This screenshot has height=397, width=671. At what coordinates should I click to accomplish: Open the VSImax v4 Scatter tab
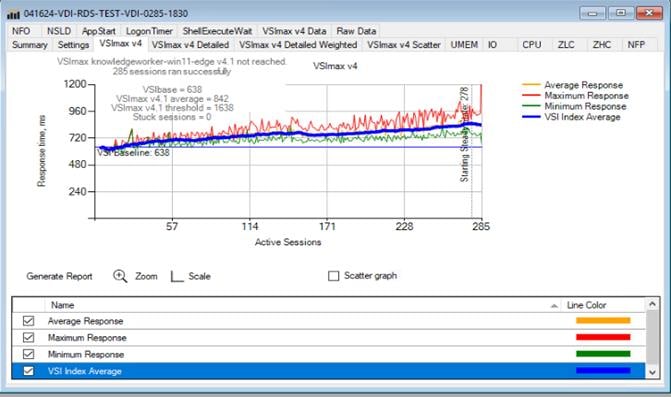click(404, 45)
